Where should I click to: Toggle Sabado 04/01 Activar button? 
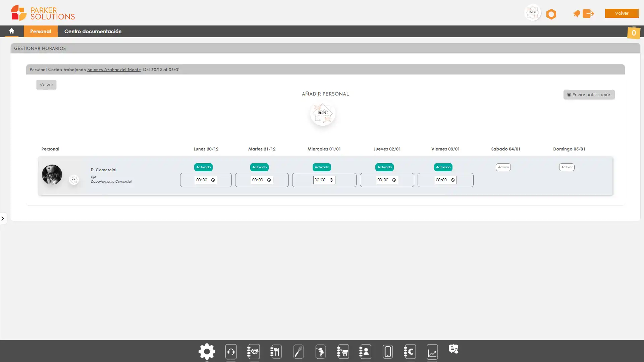click(503, 167)
